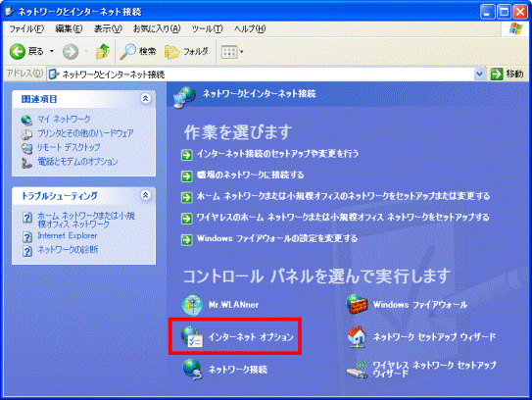The width and height of the screenshot is (532, 400).
Task: Open the インターネット オプション label
Action: coord(251,337)
